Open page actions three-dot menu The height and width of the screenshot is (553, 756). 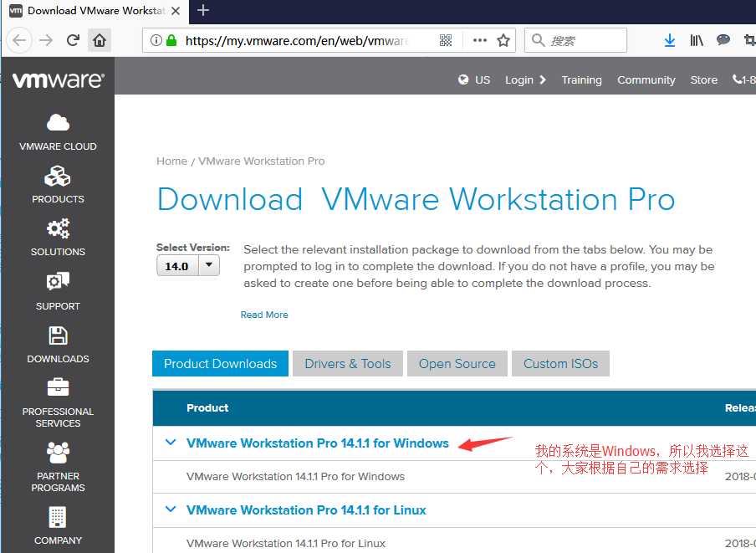click(480, 40)
